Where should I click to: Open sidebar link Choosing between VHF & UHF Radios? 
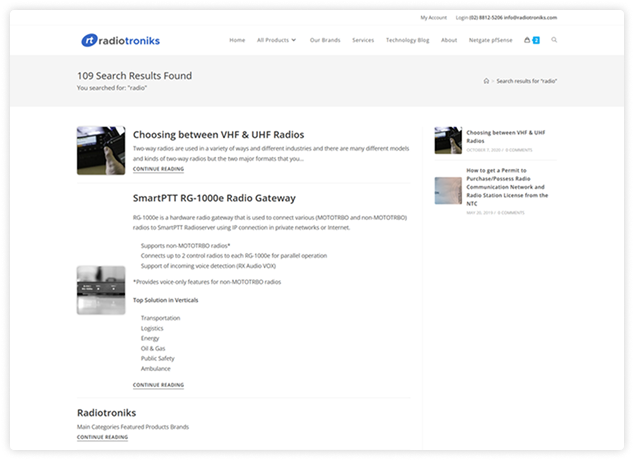(505, 137)
